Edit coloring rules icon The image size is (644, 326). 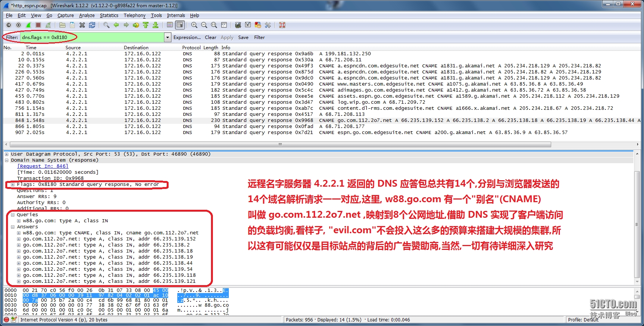coord(258,25)
